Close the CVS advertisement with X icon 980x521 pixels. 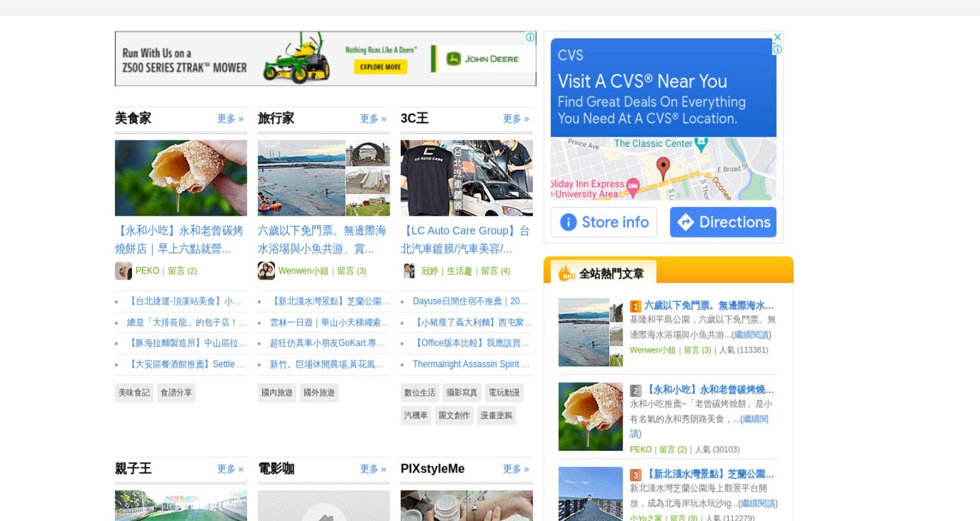click(777, 37)
